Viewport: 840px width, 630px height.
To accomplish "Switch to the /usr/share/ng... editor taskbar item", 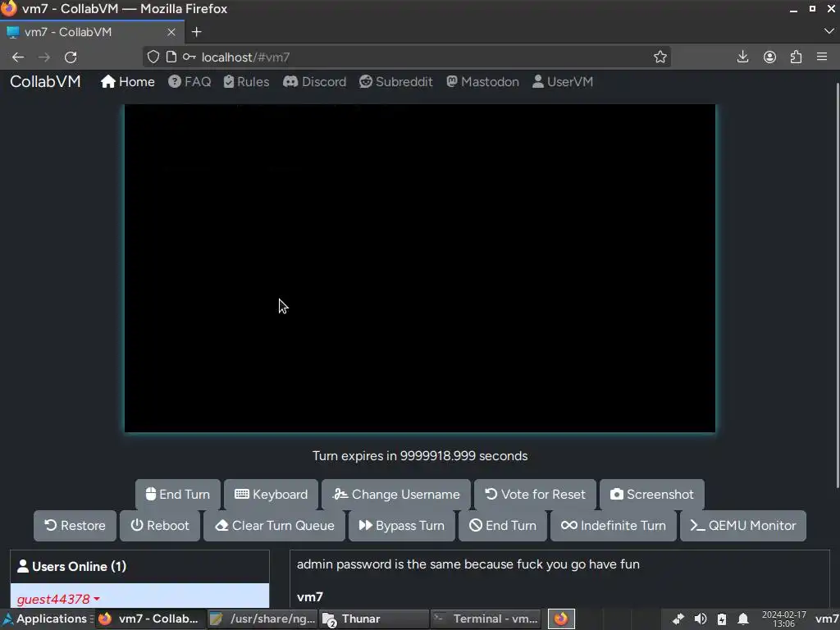I will (x=262, y=619).
